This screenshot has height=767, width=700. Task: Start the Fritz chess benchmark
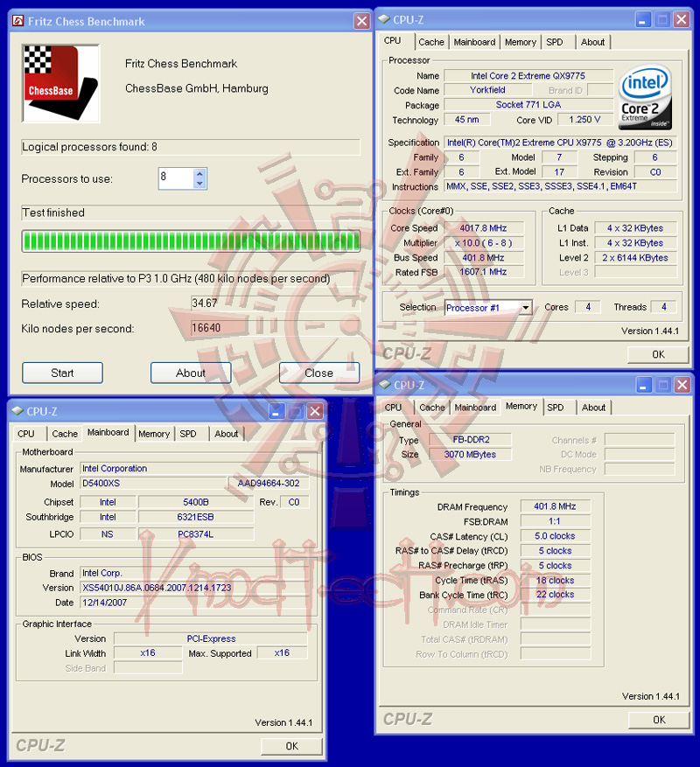click(62, 373)
